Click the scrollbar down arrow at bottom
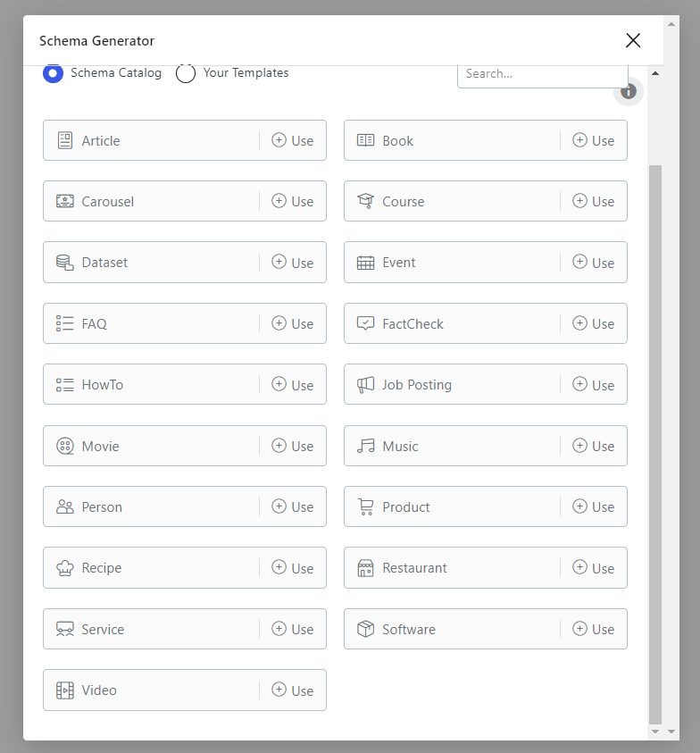This screenshot has width=700, height=753. [x=654, y=732]
